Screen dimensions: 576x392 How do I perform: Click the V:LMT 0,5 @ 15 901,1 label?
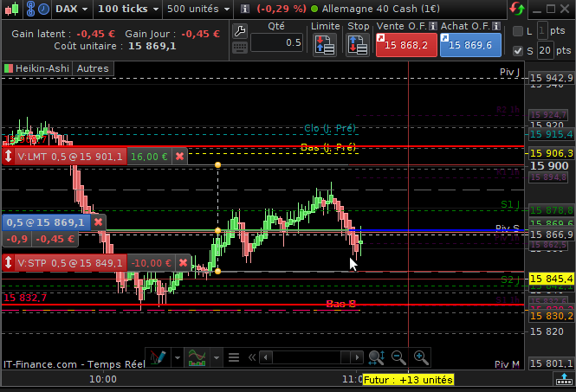[70, 157]
